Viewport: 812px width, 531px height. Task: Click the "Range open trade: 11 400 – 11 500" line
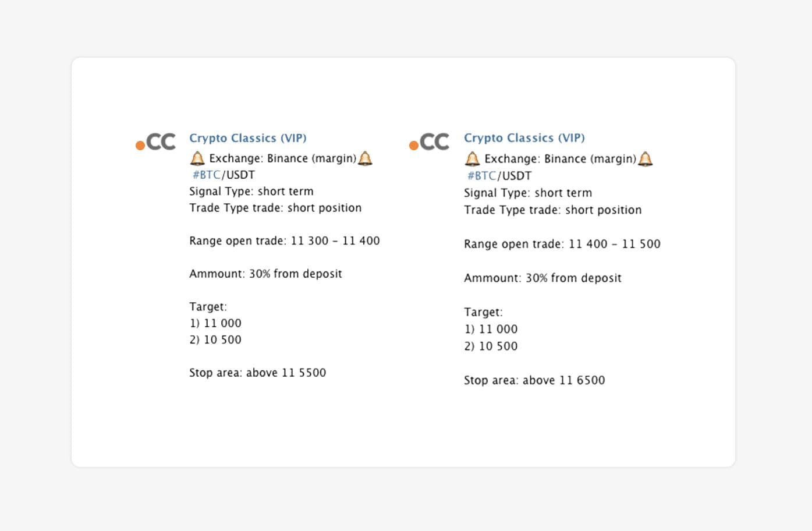(x=562, y=244)
